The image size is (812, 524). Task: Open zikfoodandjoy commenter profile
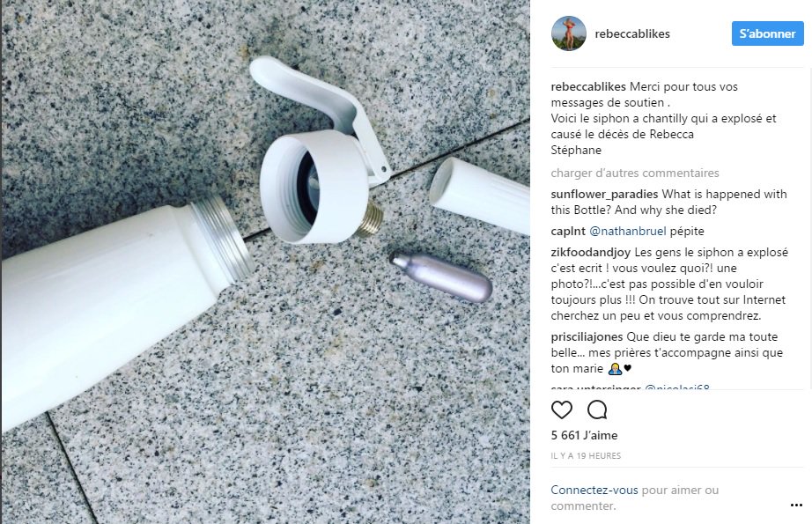tap(591, 252)
